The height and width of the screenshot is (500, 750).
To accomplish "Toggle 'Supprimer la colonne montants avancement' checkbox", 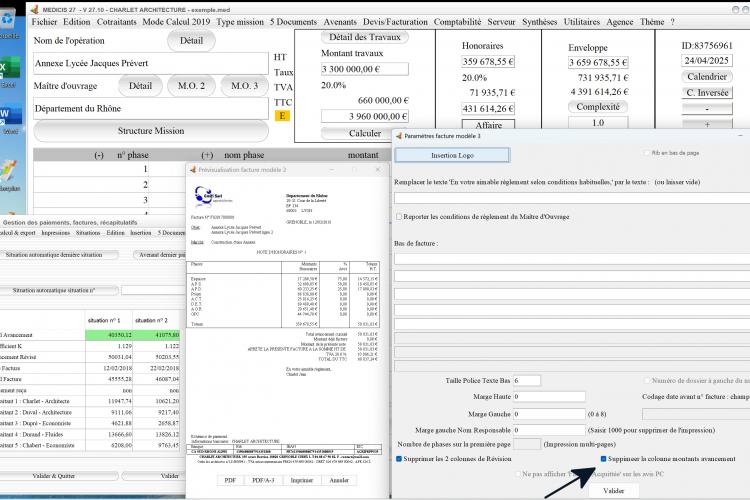I will click(603, 459).
